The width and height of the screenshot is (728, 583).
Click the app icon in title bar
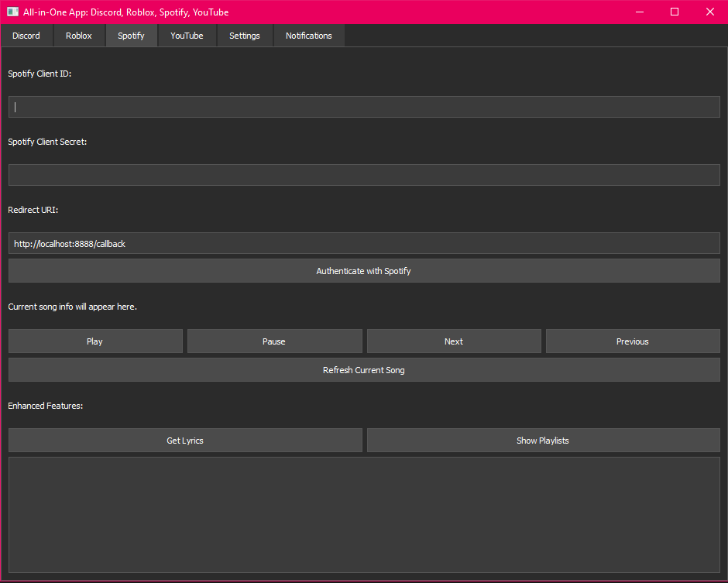[12, 12]
